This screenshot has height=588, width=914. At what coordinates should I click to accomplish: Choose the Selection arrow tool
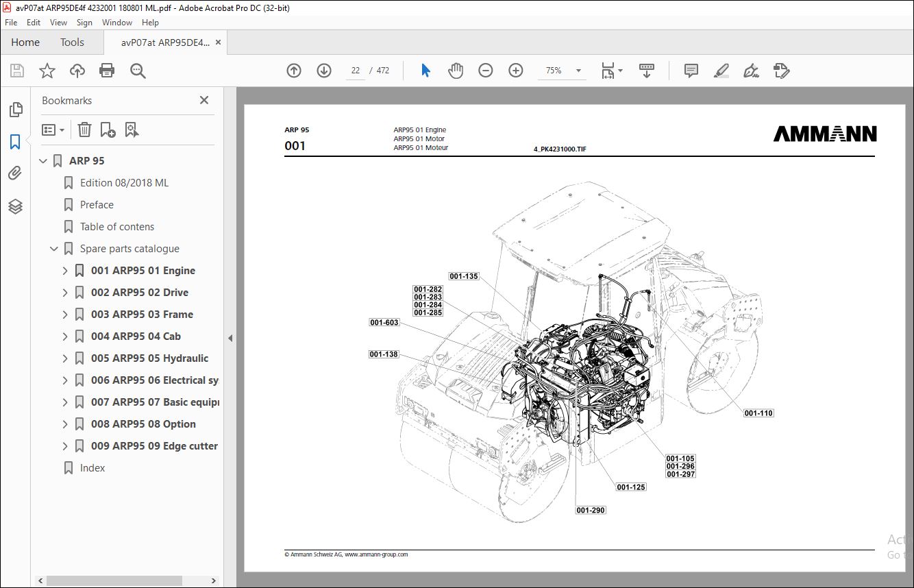[x=425, y=71]
